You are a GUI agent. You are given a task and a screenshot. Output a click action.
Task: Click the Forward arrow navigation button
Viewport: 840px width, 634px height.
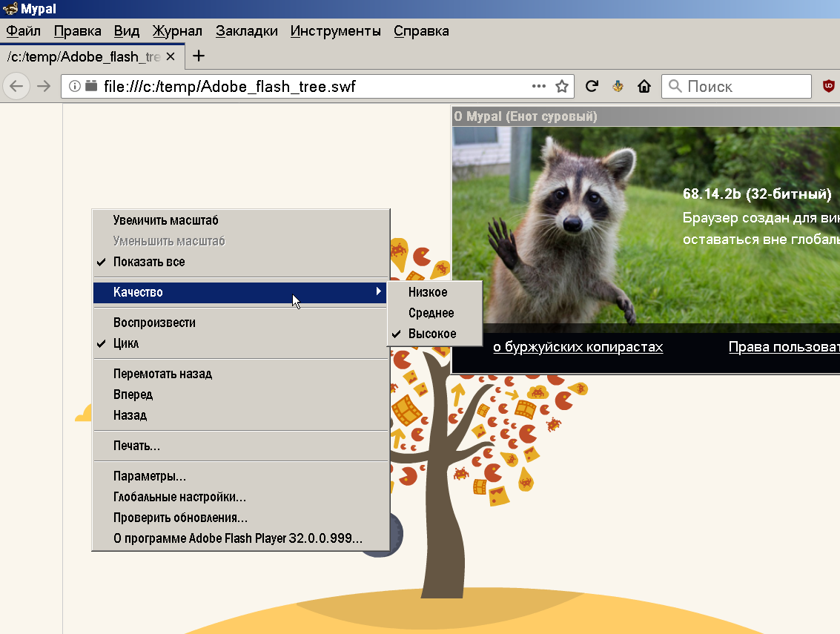coord(44,86)
